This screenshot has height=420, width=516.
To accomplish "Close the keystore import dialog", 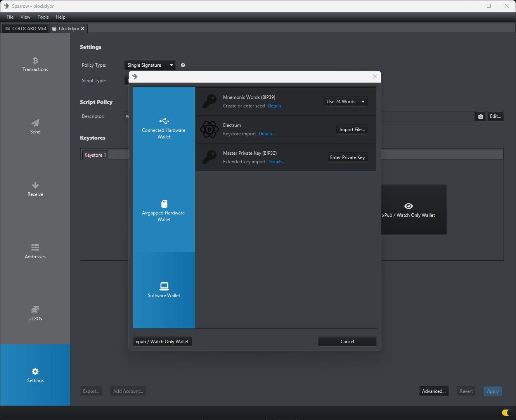I will click(375, 76).
